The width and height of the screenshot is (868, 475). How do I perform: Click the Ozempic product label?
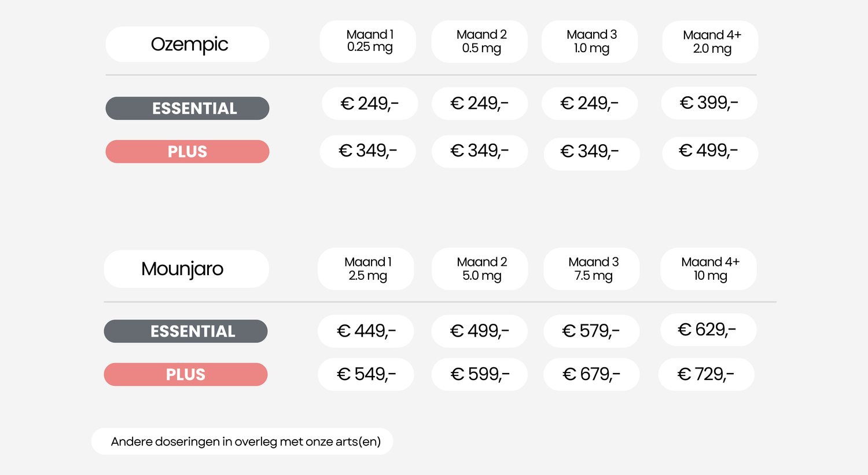pyautogui.click(x=187, y=45)
